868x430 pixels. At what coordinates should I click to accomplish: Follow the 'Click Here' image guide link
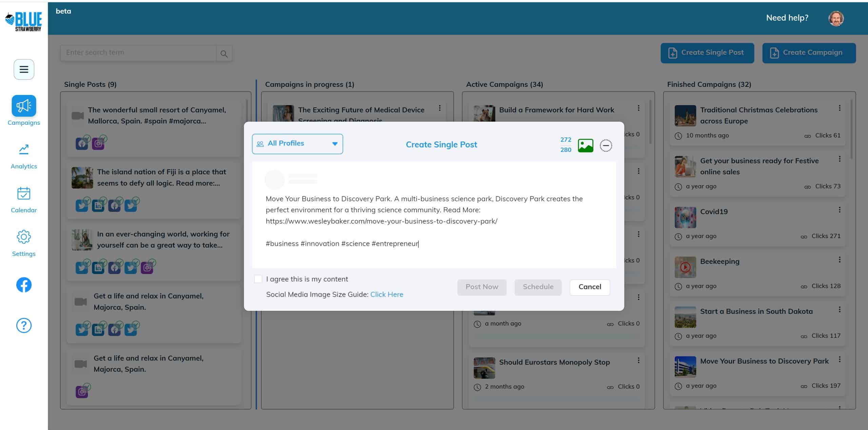click(x=387, y=294)
